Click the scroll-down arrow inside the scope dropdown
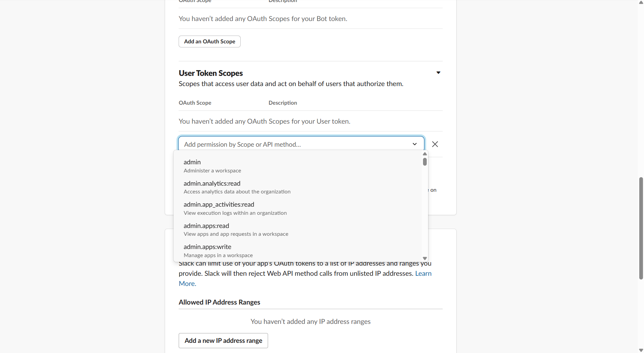The width and height of the screenshot is (644, 353). (424, 258)
